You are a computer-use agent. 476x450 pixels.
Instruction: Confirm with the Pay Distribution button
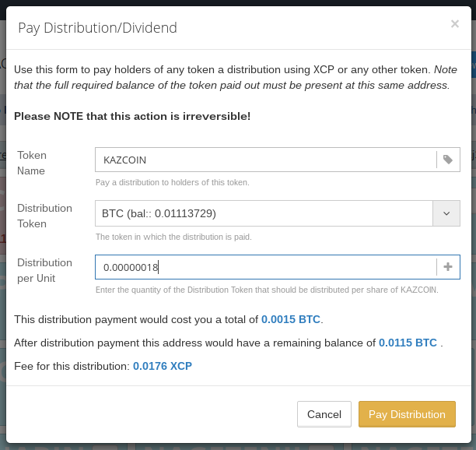click(407, 414)
